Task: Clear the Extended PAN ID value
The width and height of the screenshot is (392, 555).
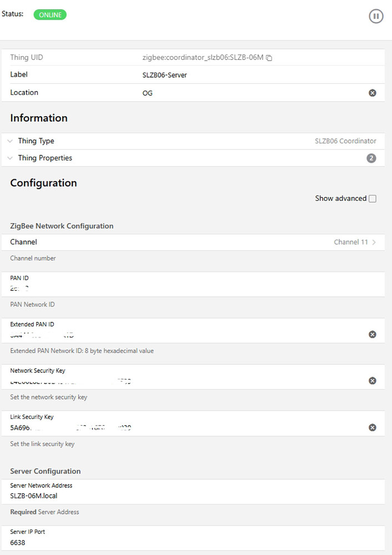Action: point(373,334)
